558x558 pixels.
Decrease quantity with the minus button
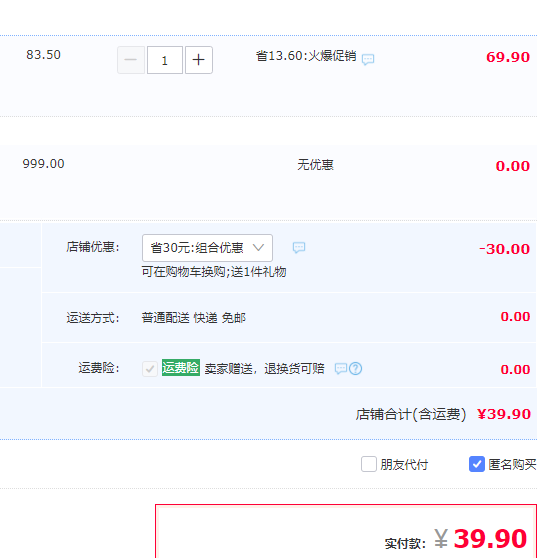point(131,60)
